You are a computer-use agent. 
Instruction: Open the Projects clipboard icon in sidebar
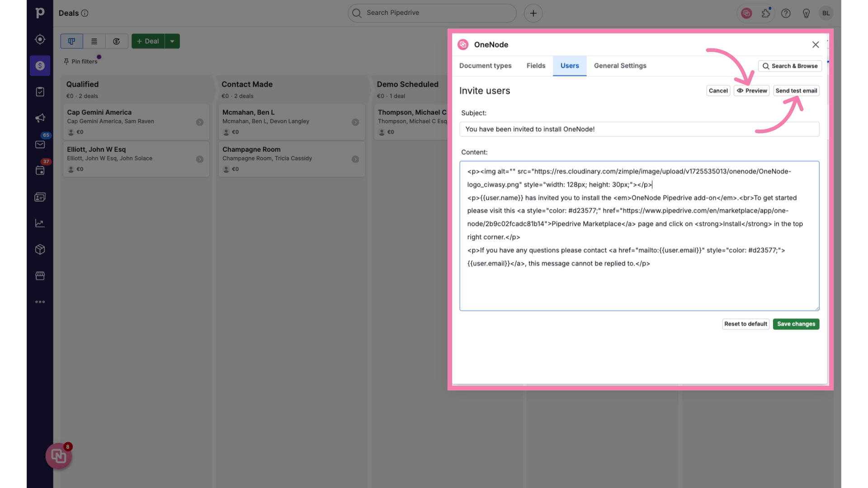pos(40,92)
